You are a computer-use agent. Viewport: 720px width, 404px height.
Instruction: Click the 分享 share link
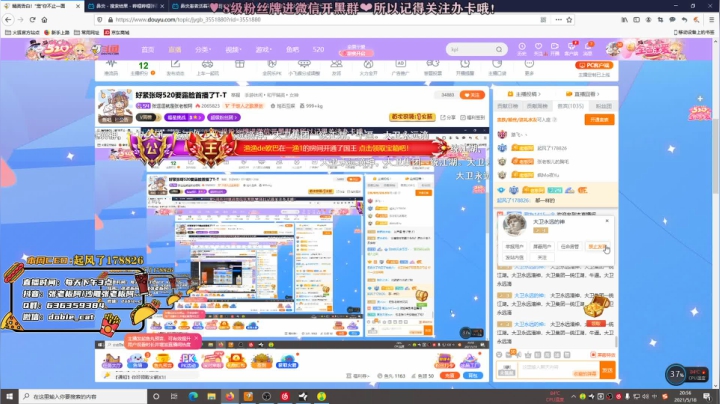tap(449, 117)
